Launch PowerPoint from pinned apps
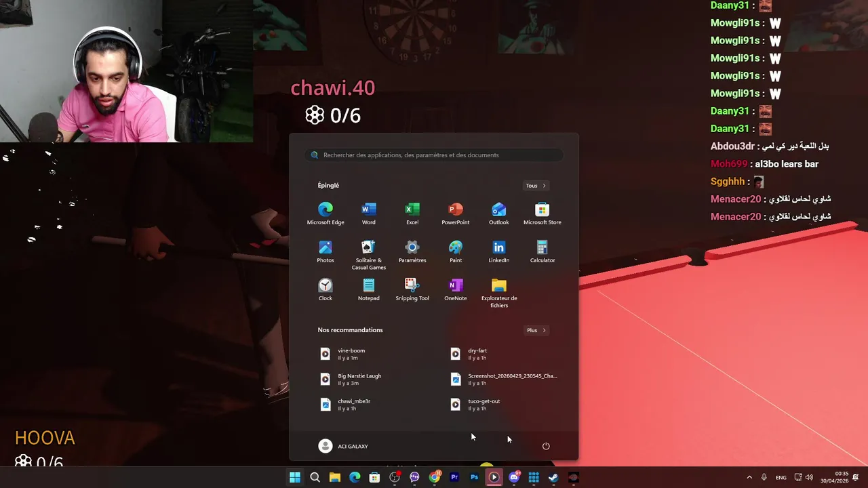Viewport: 868px width, 488px height. click(x=456, y=213)
